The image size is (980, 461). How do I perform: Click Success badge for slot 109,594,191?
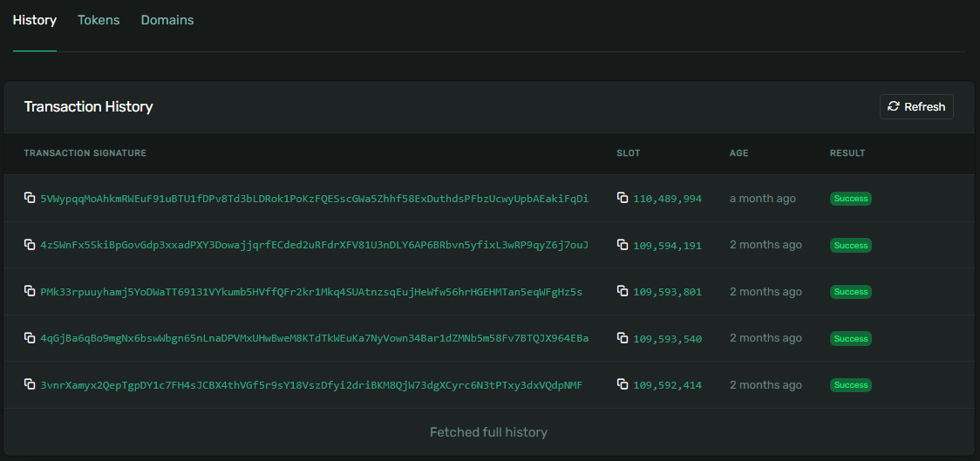pos(851,246)
